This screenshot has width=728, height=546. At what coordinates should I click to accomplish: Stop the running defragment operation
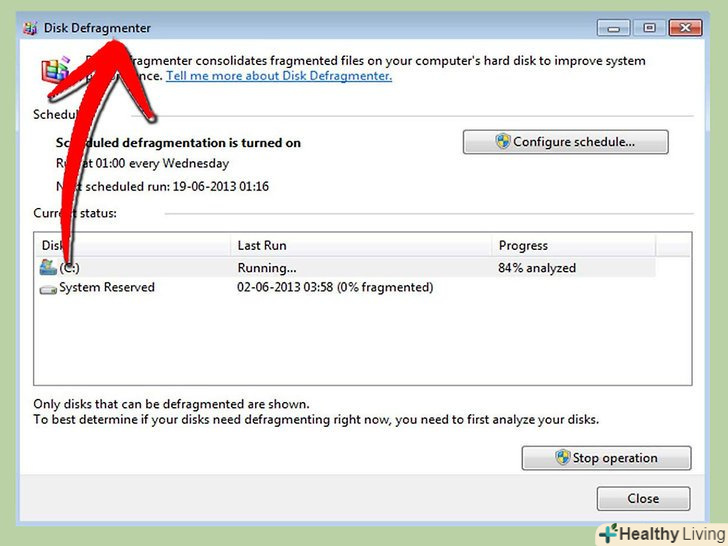(606, 458)
